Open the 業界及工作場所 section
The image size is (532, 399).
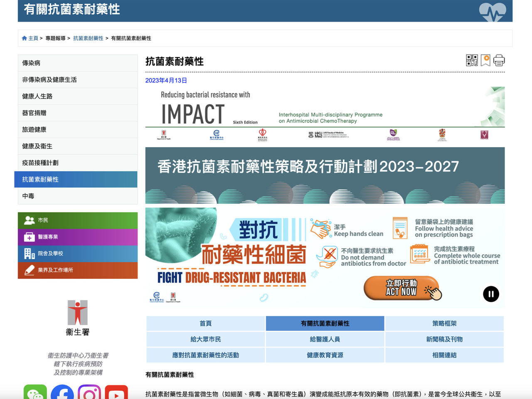point(77,270)
